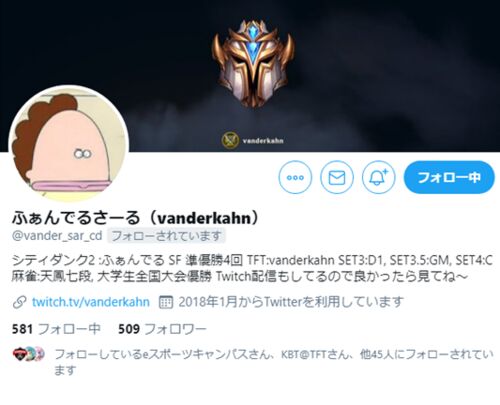Click the vanderkahn emblem icon in banner
Image resolution: width=500 pixels, height=405 pixels.
[230, 140]
